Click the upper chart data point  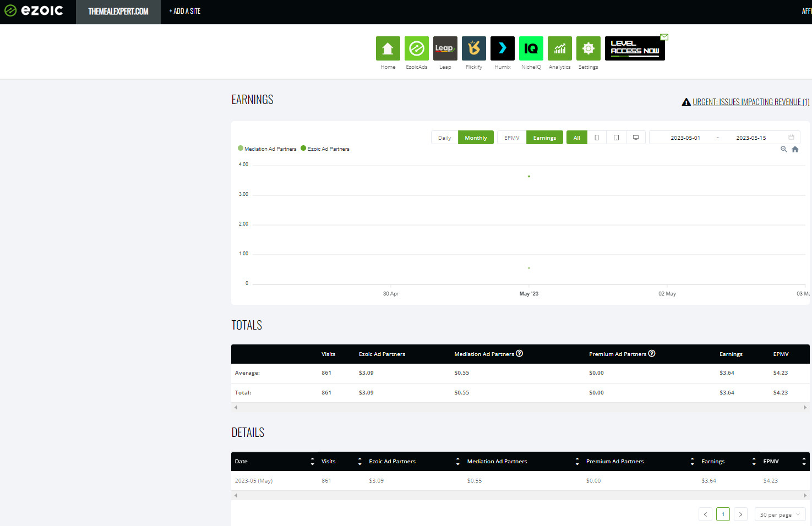529,176
